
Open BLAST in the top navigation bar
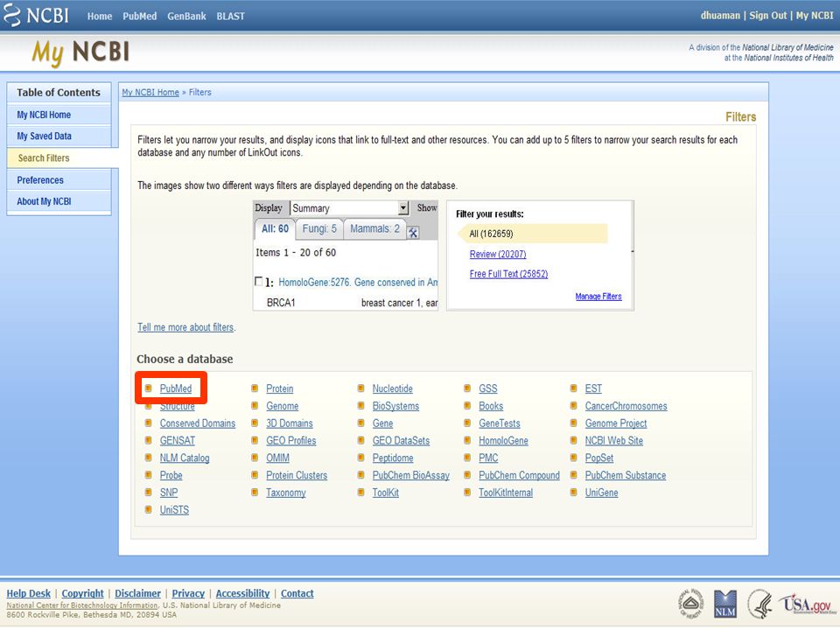[230, 16]
